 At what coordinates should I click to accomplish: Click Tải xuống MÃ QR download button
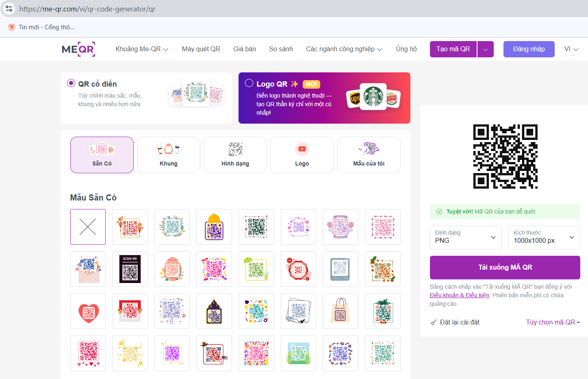click(x=505, y=268)
